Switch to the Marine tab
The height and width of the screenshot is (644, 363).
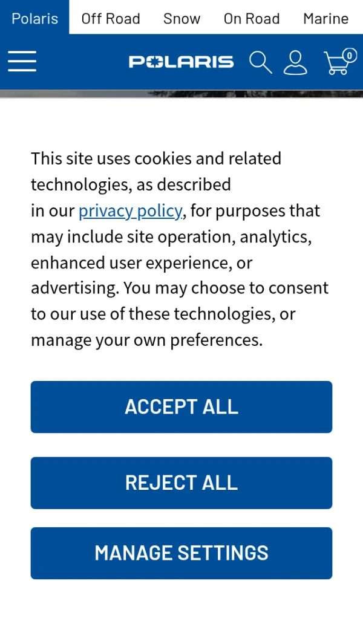pos(326,19)
